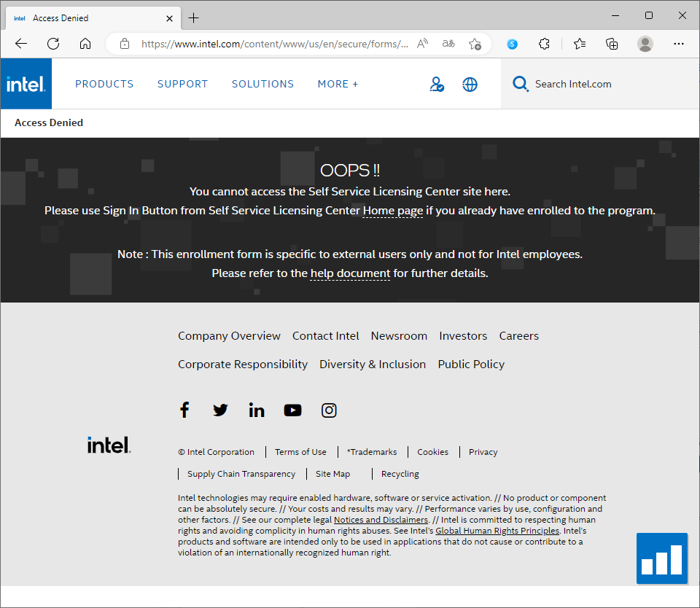Open the Skype extension icon

pyautogui.click(x=512, y=44)
